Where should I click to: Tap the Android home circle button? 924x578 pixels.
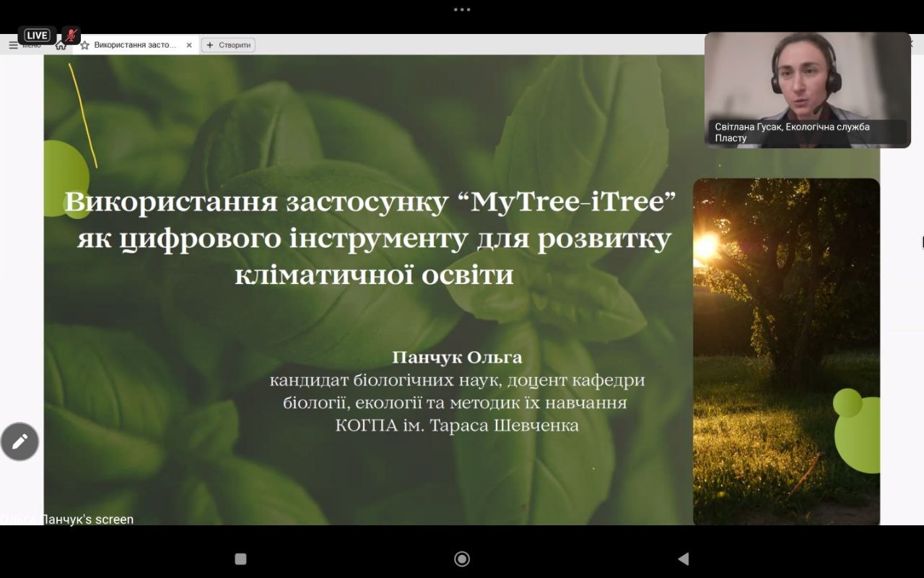[462, 558]
